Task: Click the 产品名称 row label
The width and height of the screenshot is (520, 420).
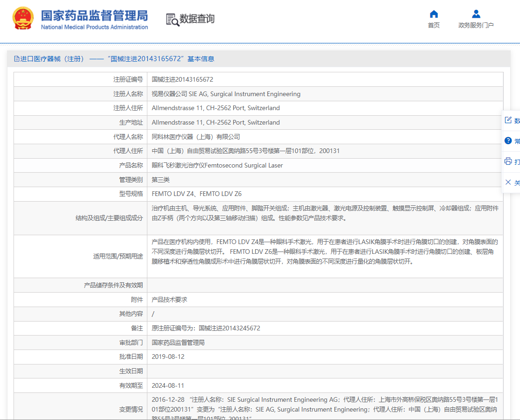Action: click(x=131, y=165)
